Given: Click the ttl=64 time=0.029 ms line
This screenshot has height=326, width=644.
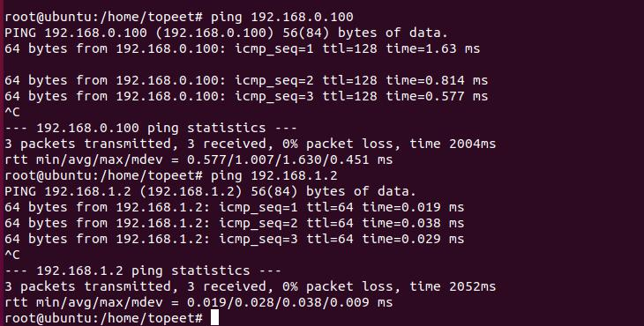Looking at the screenshot, I should pyautogui.click(x=234, y=239).
